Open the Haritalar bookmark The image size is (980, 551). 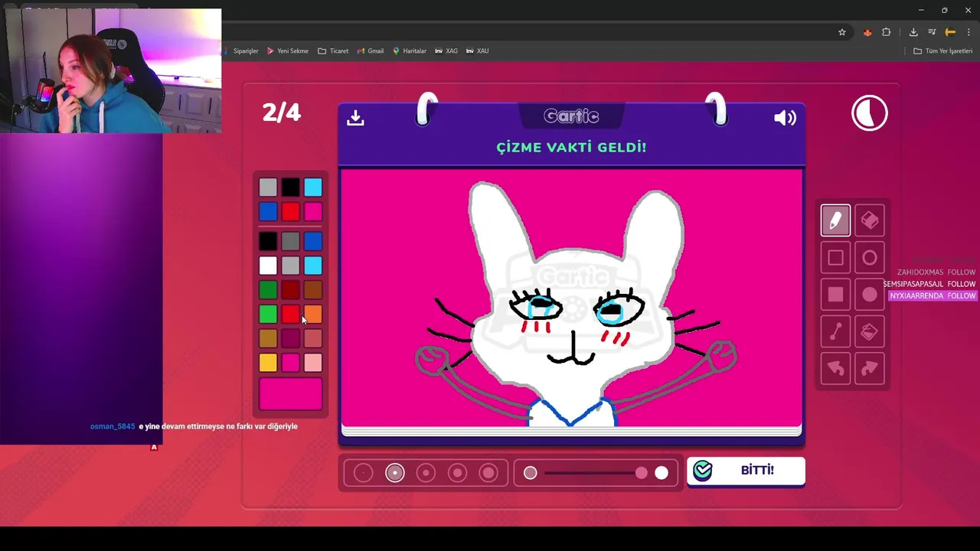(409, 51)
